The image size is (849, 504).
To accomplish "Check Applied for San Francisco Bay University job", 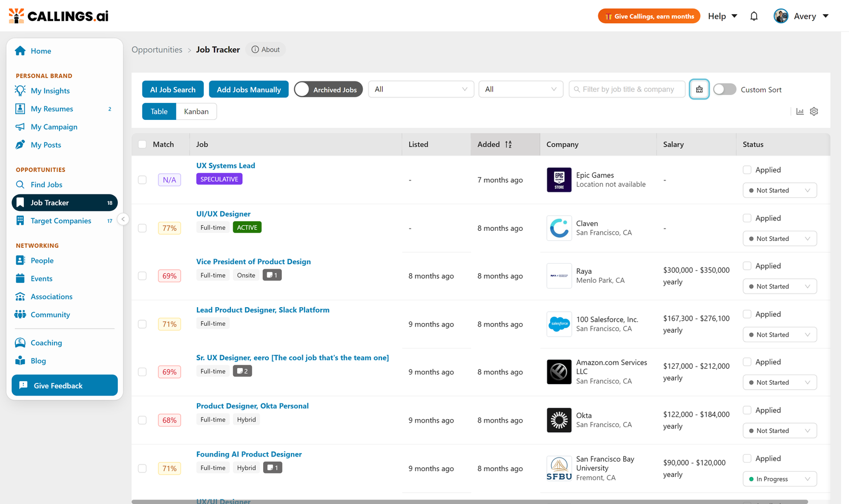I will point(747,458).
